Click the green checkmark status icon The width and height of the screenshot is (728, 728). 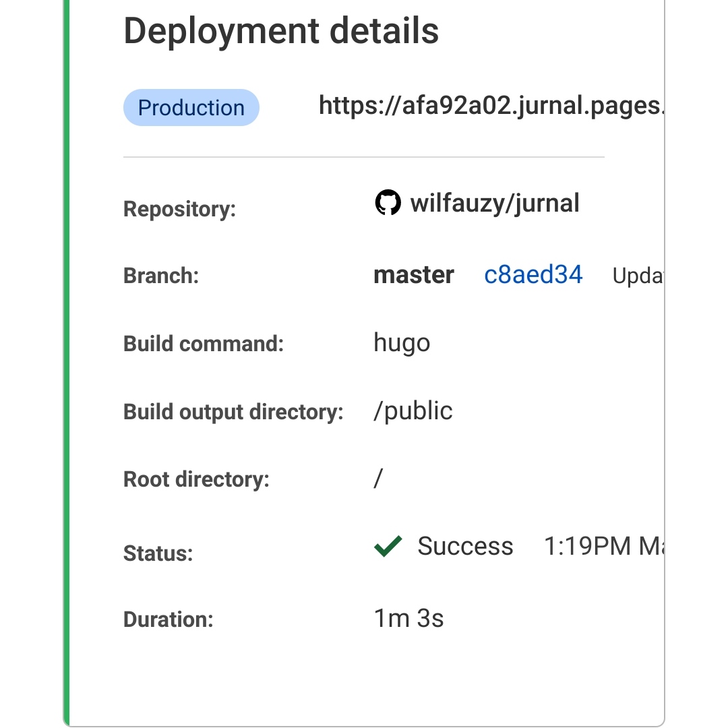coord(388,546)
